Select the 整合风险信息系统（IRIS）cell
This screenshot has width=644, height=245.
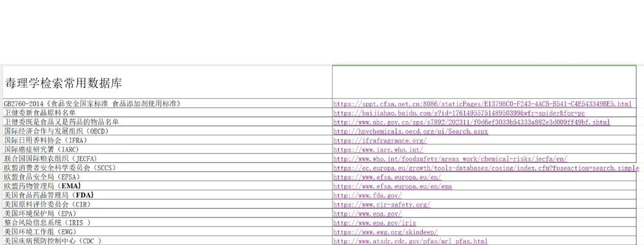[x=167, y=222]
